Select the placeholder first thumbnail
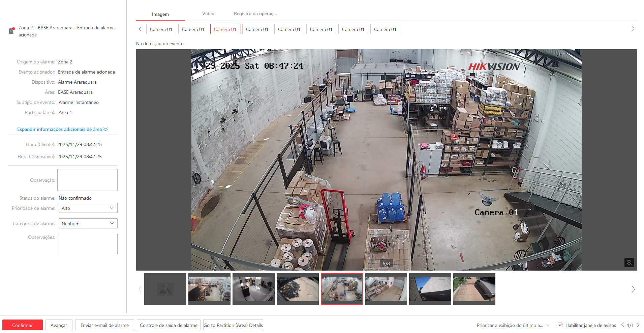This screenshot has height=333, width=644. coord(165,289)
